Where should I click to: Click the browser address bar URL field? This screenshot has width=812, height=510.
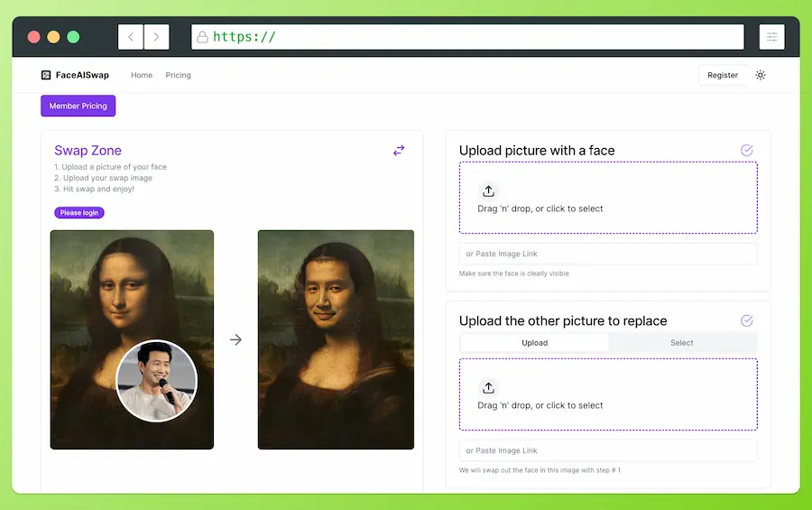(x=467, y=37)
